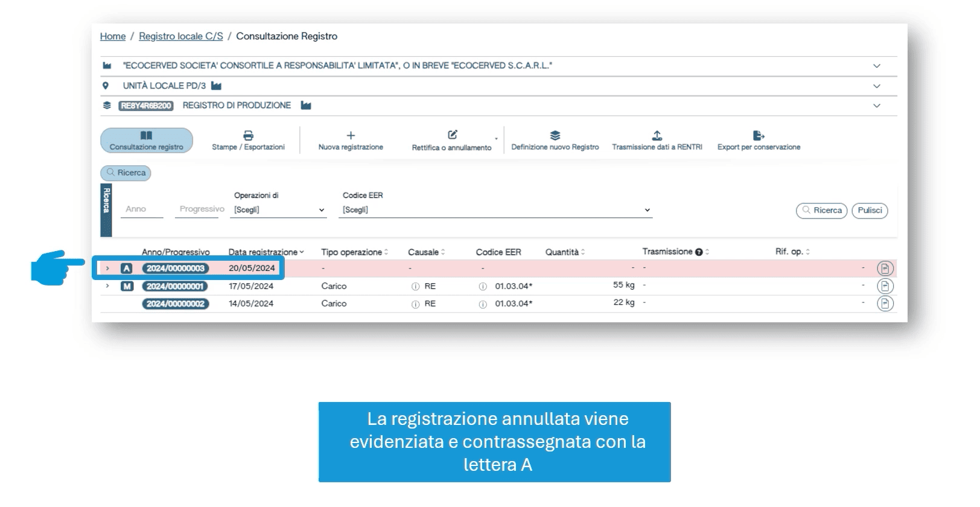The image size is (980, 507).
Task: Click Export per conservazione icon
Action: [x=759, y=135]
